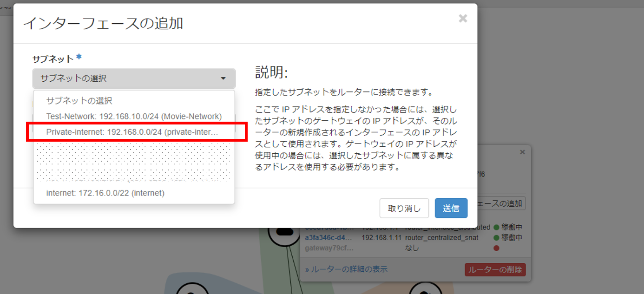
Task: Choose the blank サブネットの選択 option in open list
Action: [79, 101]
